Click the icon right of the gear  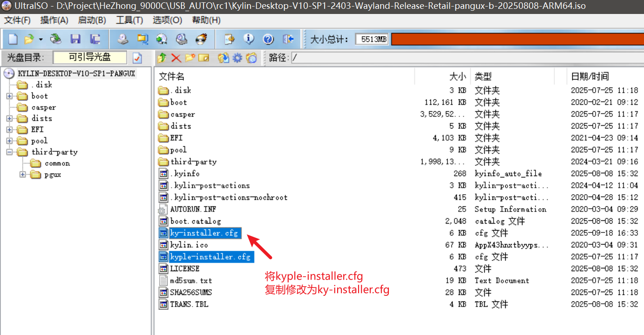coord(251,58)
